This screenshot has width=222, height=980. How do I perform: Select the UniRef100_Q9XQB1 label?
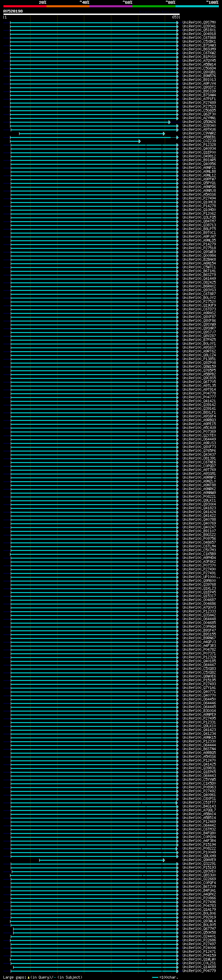(199, 72)
